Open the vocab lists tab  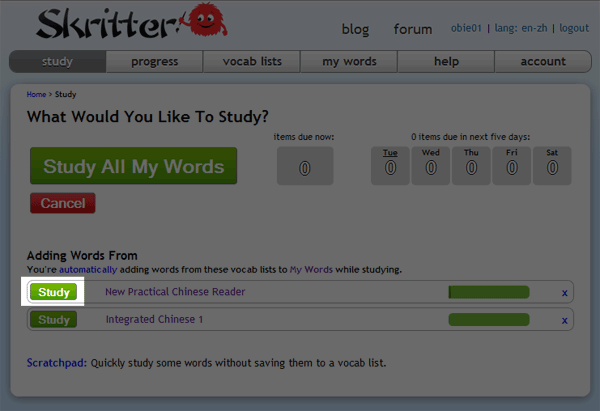[x=251, y=62]
